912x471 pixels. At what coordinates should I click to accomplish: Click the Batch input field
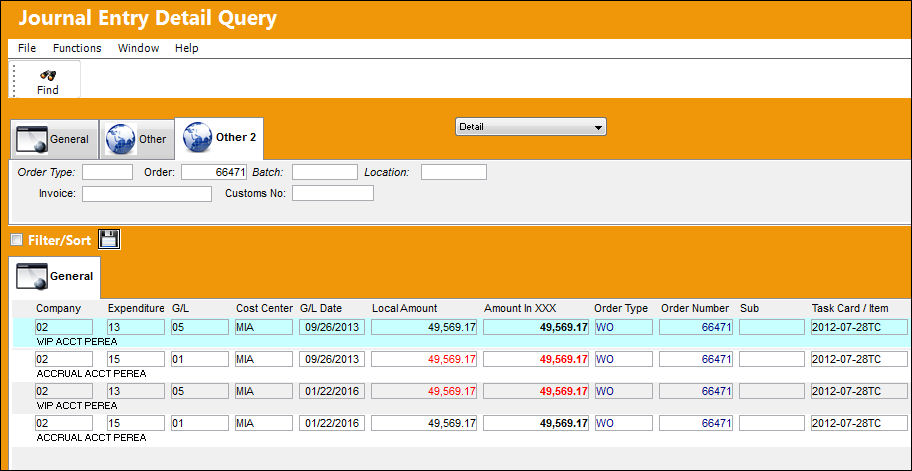(325, 172)
